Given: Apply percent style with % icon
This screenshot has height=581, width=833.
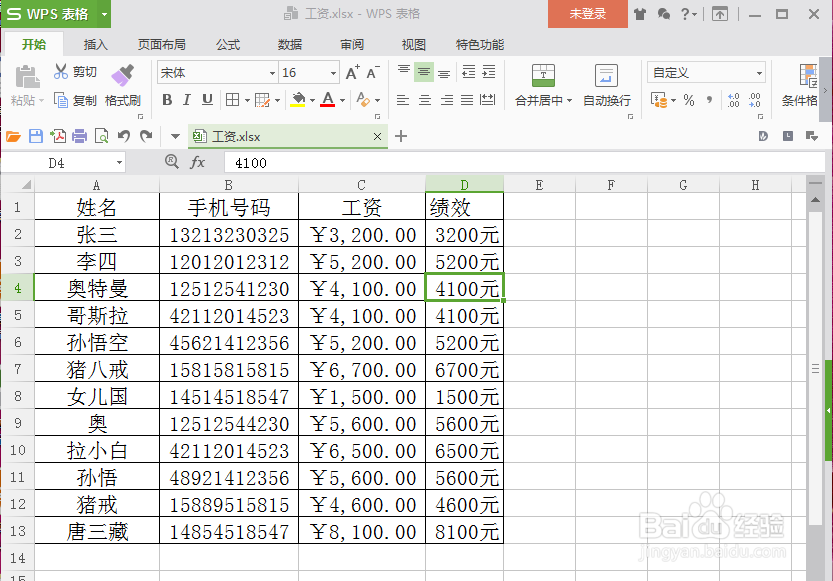Looking at the screenshot, I should pyautogui.click(x=689, y=100).
